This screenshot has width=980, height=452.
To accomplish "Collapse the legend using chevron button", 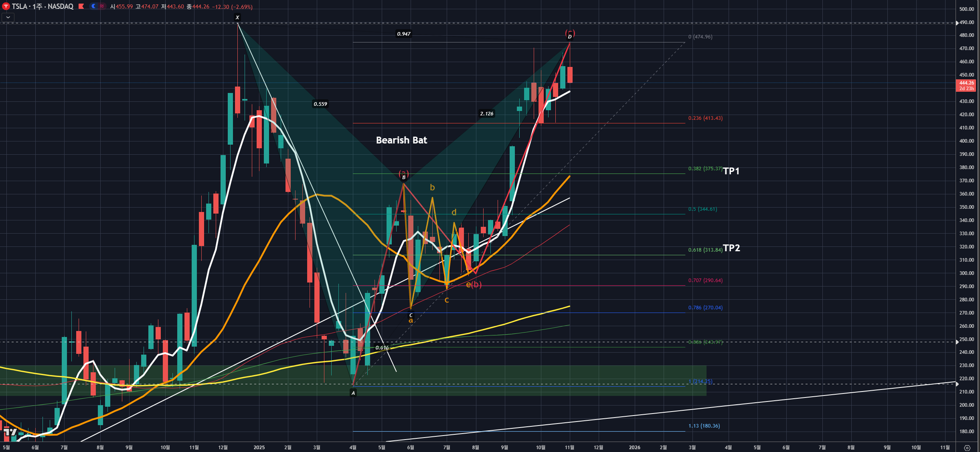I will click(x=8, y=17).
